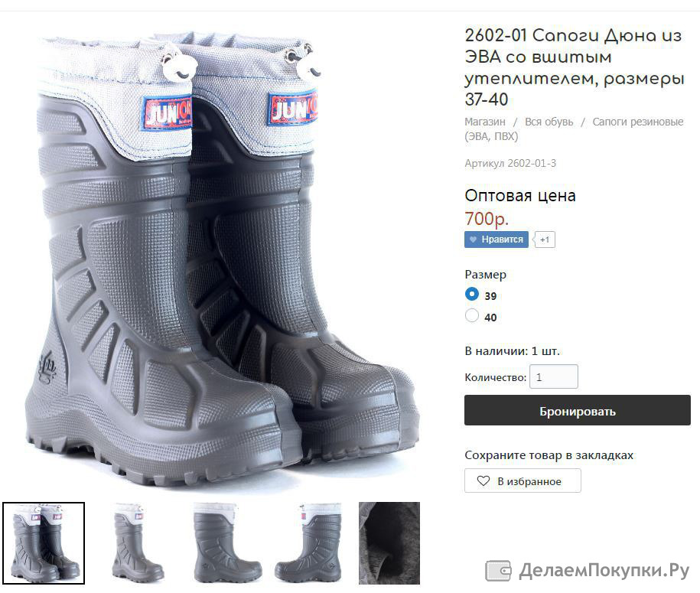
Task: Select the third thumbnail with boot side view
Action: [x=227, y=543]
